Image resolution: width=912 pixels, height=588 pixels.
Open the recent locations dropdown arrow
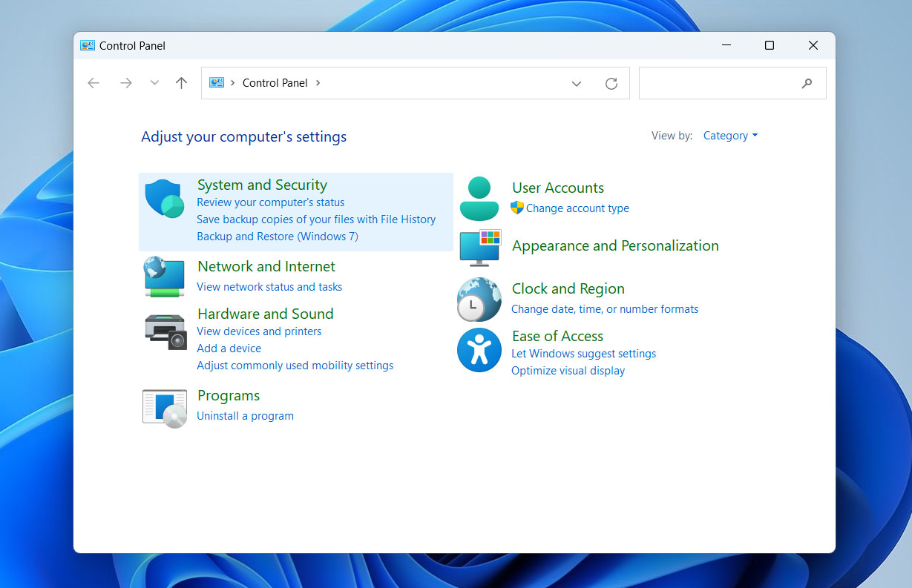pyautogui.click(x=154, y=83)
